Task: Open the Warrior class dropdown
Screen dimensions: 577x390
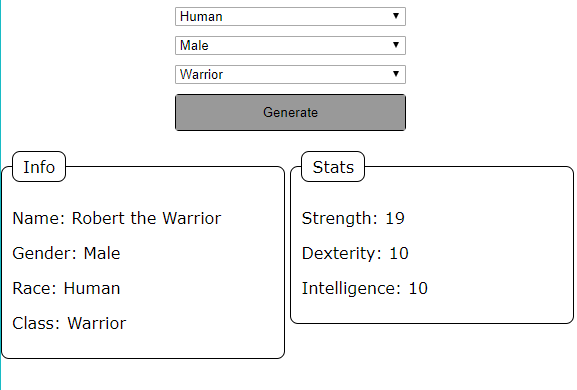Action: coord(290,75)
